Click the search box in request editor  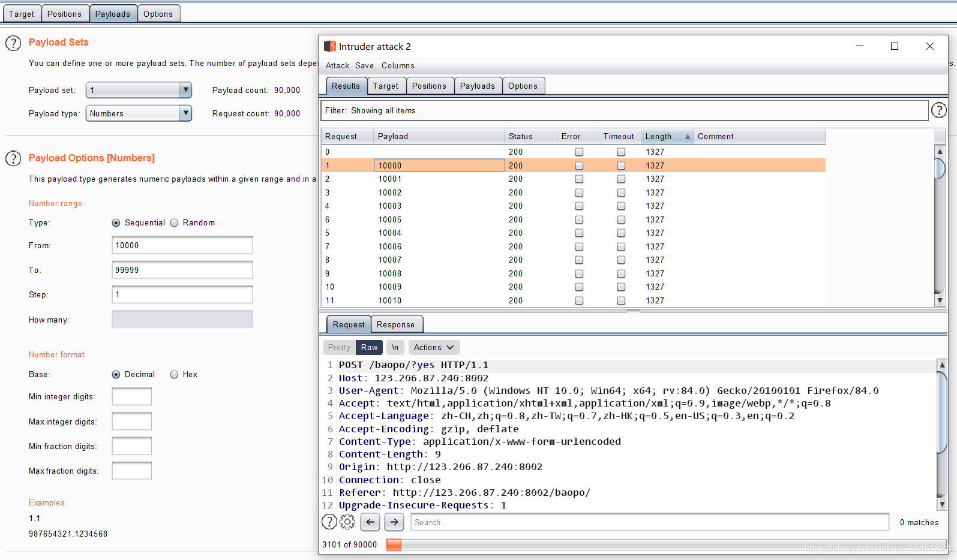[650, 522]
